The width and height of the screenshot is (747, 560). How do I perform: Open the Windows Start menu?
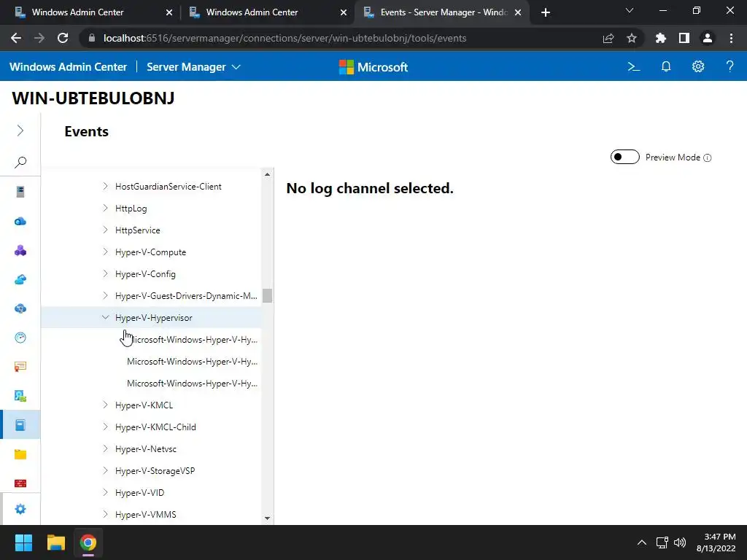coord(23,542)
